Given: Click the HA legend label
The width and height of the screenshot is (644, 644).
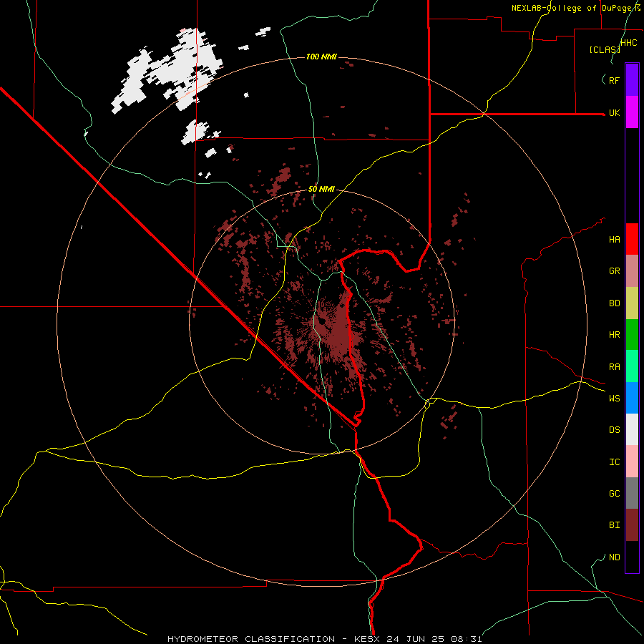Looking at the screenshot, I should pyautogui.click(x=615, y=240).
